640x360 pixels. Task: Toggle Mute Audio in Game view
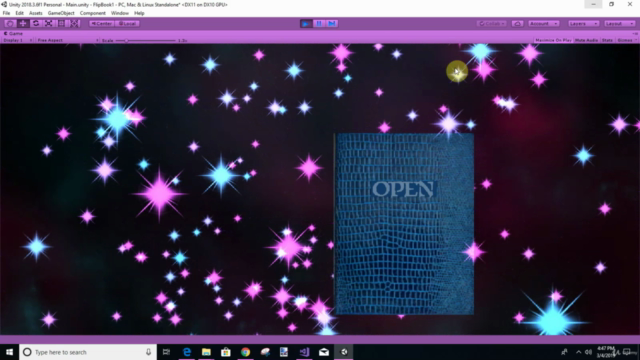pyautogui.click(x=586, y=40)
